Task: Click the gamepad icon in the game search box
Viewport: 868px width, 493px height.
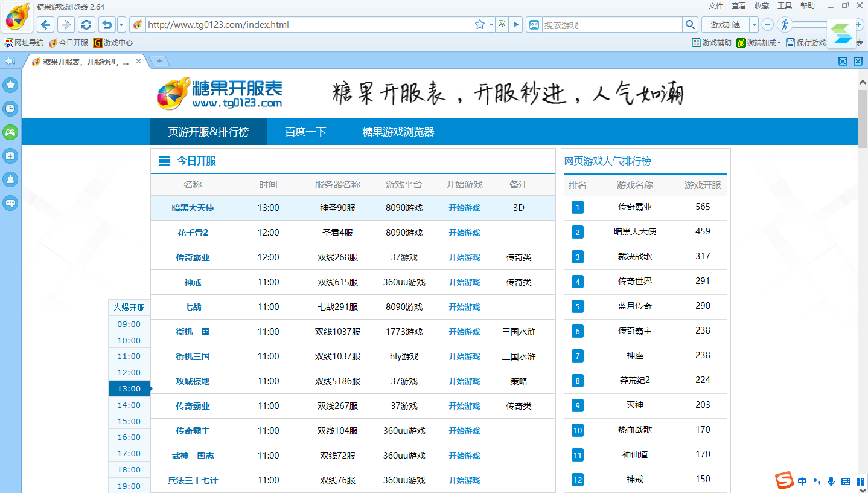Action: coord(534,25)
